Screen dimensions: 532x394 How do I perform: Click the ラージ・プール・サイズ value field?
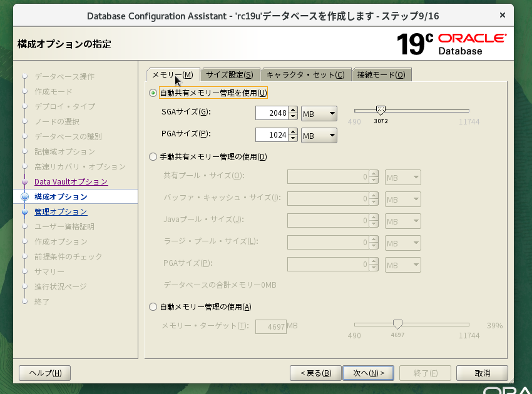(328, 243)
